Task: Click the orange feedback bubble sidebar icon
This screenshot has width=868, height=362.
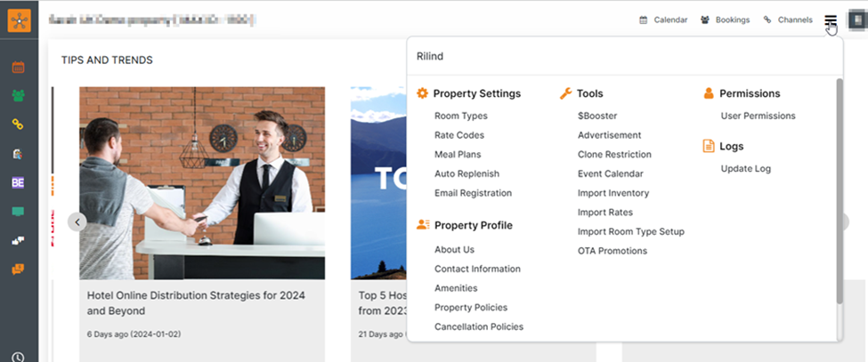Action: point(18,269)
